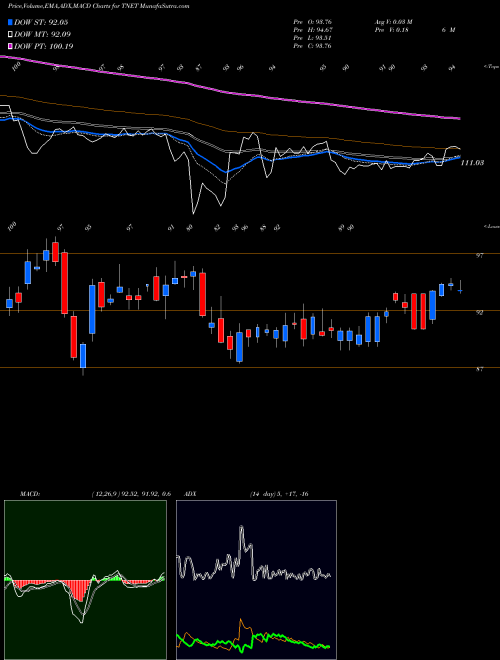Click the white DOW MT legend swatch
Image resolution: width=500 pixels, height=660 pixels.
click(10, 35)
